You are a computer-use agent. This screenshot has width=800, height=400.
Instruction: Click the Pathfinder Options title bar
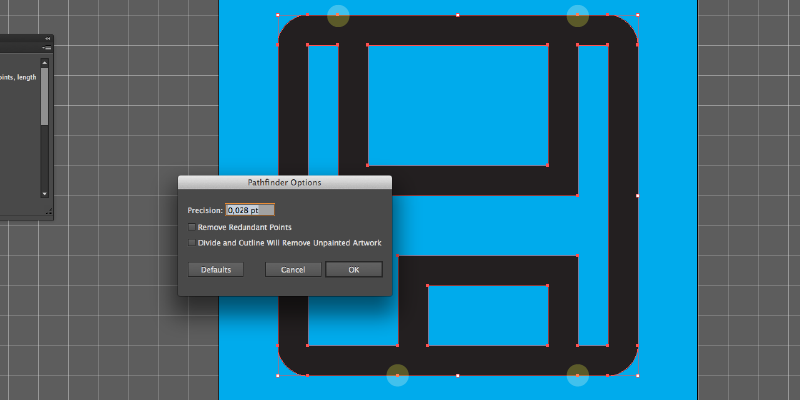[x=285, y=182]
